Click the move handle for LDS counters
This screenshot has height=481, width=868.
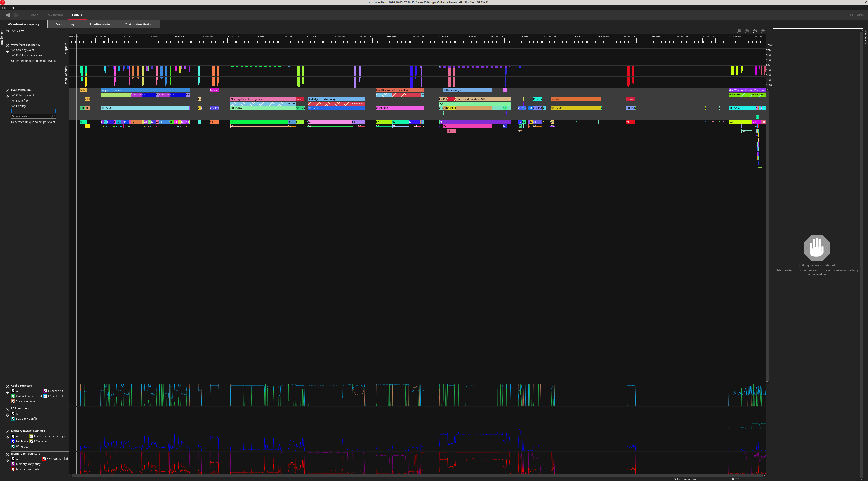tap(7, 415)
